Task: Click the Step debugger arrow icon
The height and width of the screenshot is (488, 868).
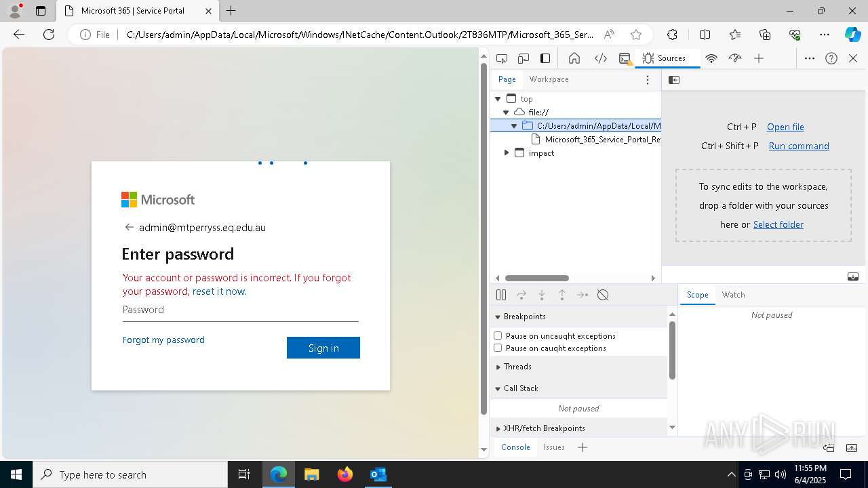Action: tap(583, 295)
